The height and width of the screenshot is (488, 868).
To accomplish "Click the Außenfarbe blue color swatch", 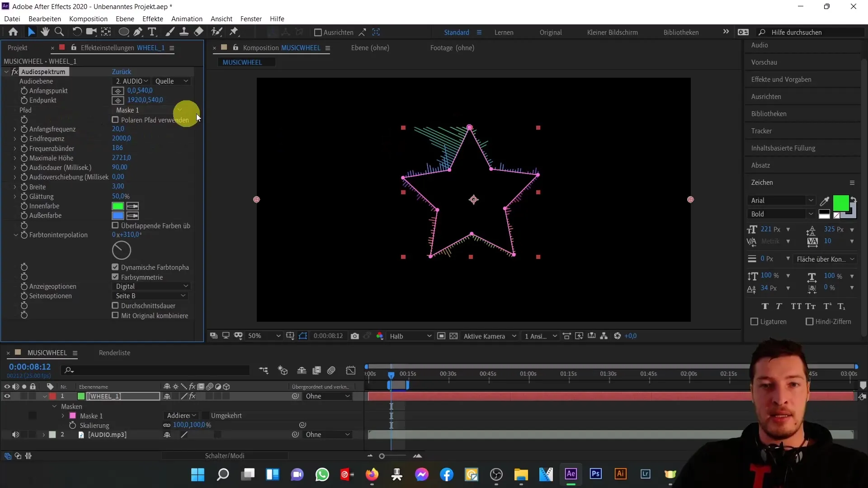I will click(118, 216).
